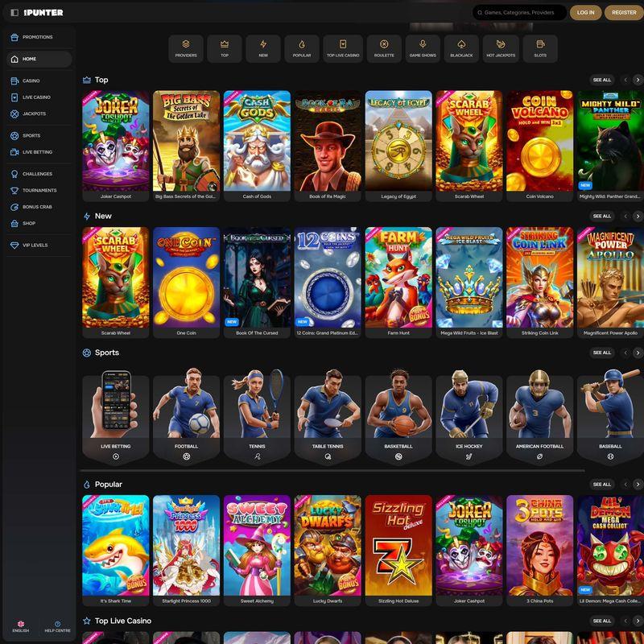Open Challenges in the sidebar
This screenshot has height=644, width=644.
[x=38, y=174]
